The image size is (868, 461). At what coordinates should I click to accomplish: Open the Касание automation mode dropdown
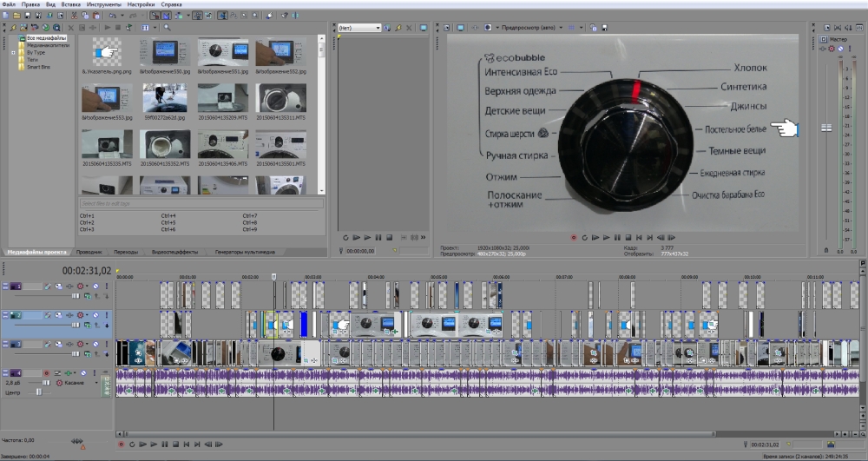96,382
